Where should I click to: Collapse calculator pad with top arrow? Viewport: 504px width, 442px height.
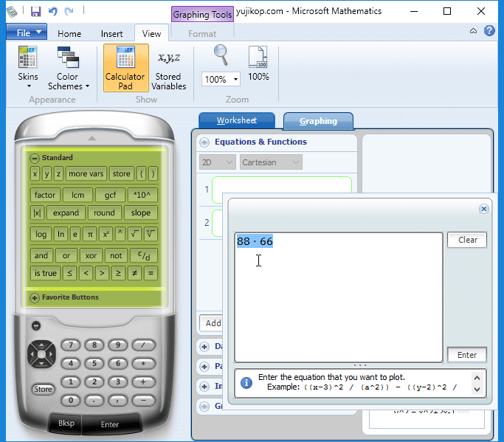pos(92,138)
